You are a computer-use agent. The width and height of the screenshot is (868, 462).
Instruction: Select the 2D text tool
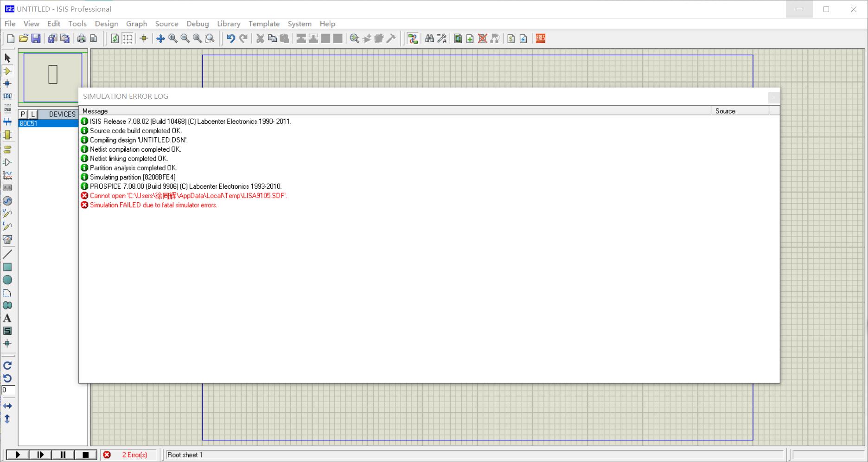[x=7, y=318]
